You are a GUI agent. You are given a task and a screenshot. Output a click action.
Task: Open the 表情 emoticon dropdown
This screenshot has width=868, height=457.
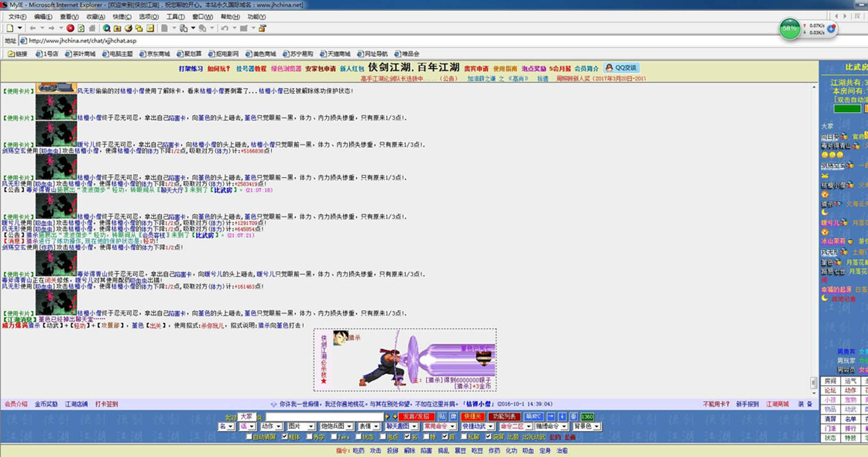[369, 426]
